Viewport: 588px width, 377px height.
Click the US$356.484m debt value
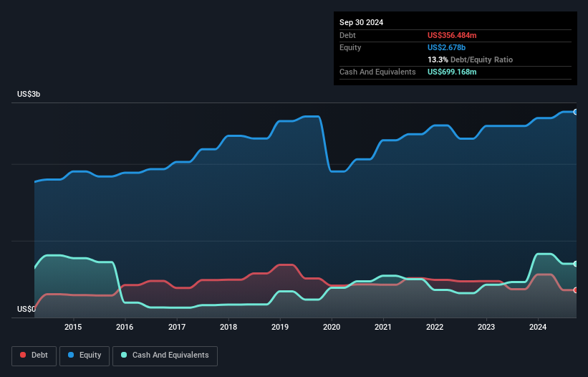tap(452, 35)
